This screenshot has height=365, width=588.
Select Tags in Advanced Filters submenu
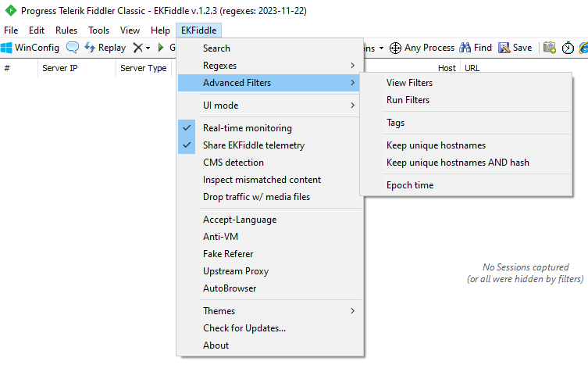pyautogui.click(x=466, y=123)
